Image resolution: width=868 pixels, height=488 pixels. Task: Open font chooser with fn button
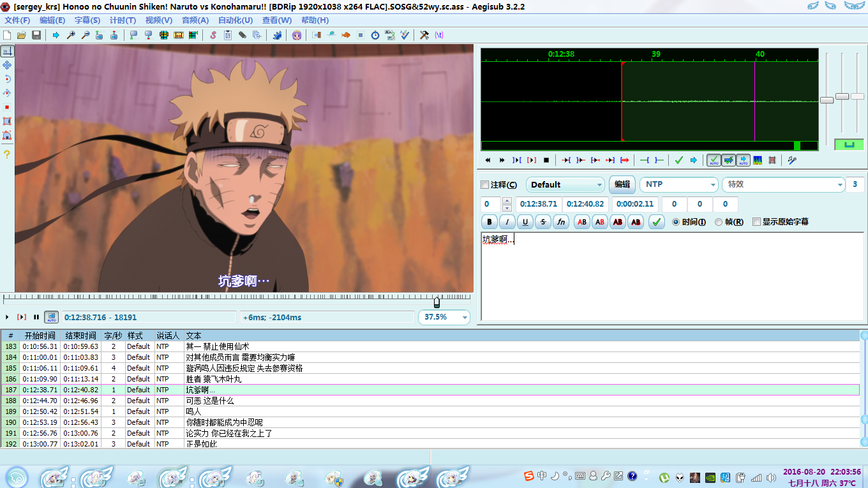[x=561, y=222]
